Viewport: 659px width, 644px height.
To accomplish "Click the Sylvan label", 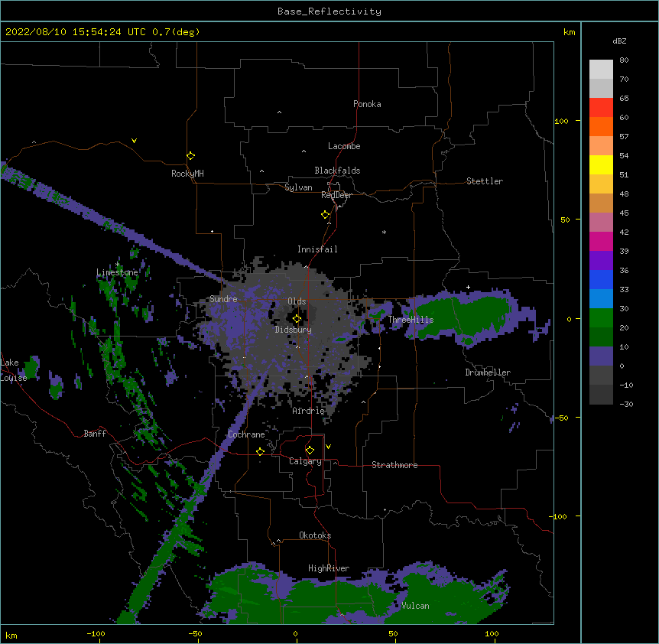I will (298, 187).
